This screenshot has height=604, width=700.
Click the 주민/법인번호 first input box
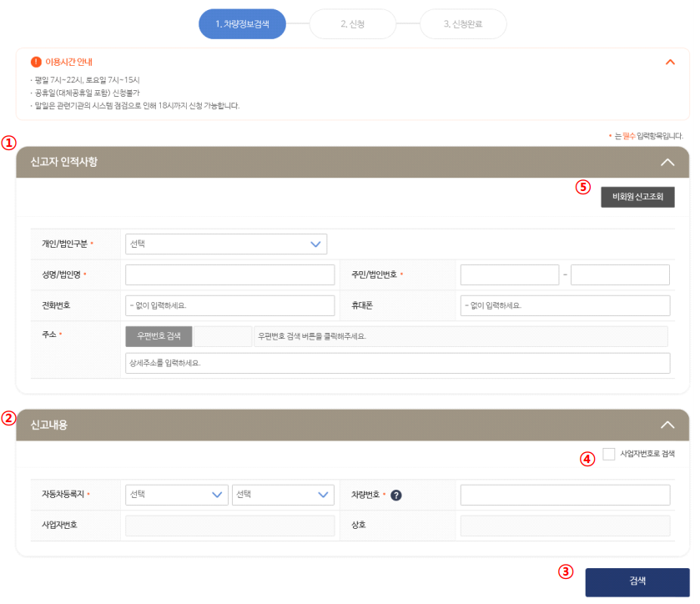pos(509,274)
